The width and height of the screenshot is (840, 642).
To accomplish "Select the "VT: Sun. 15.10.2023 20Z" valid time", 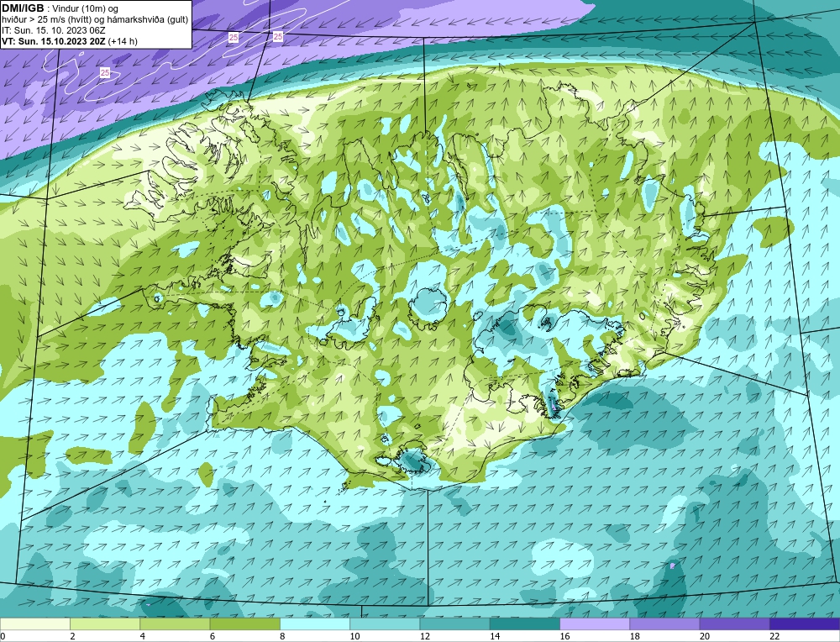I will (54, 41).
